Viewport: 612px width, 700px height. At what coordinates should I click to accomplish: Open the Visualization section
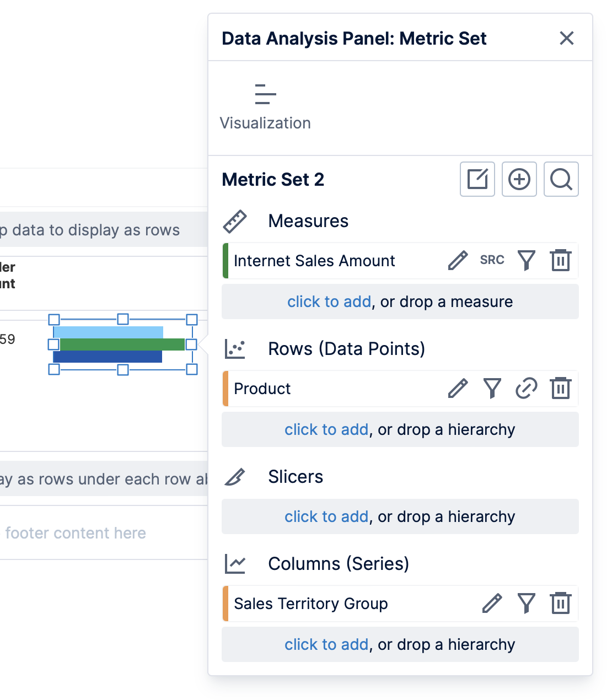click(x=265, y=105)
